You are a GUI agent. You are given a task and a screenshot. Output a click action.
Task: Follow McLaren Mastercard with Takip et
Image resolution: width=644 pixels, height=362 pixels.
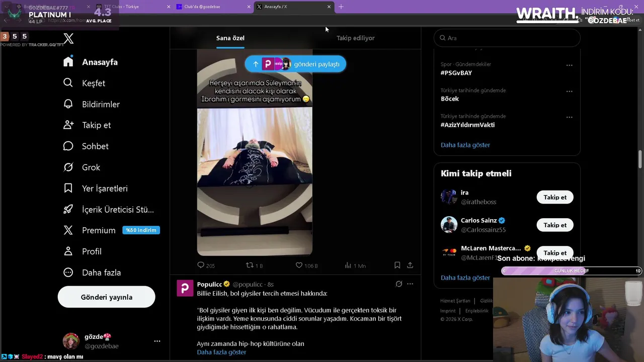point(555,252)
